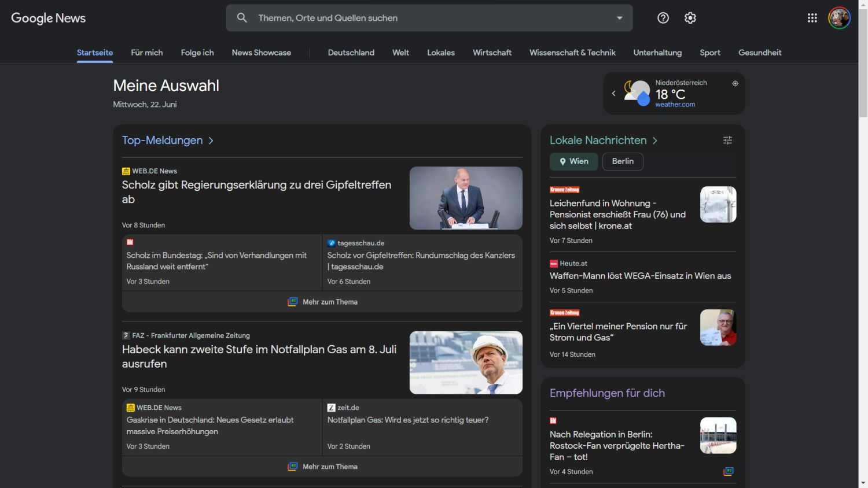Open Scholz speech article thumbnail
Viewport: 868px width, 488px height.
(x=466, y=198)
